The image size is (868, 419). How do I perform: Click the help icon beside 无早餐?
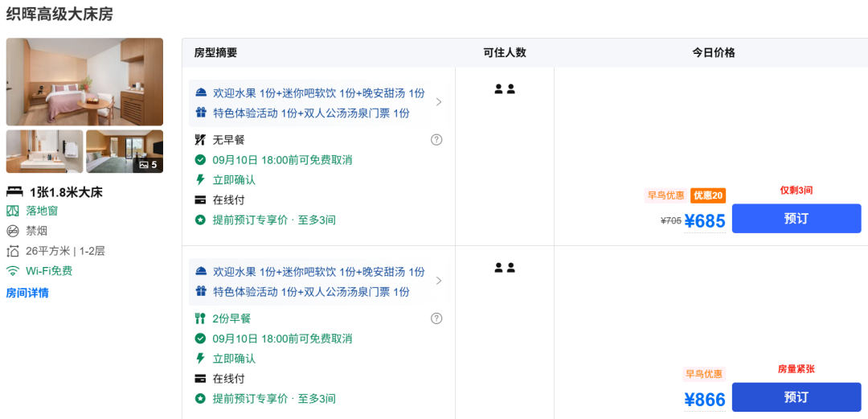click(x=436, y=139)
